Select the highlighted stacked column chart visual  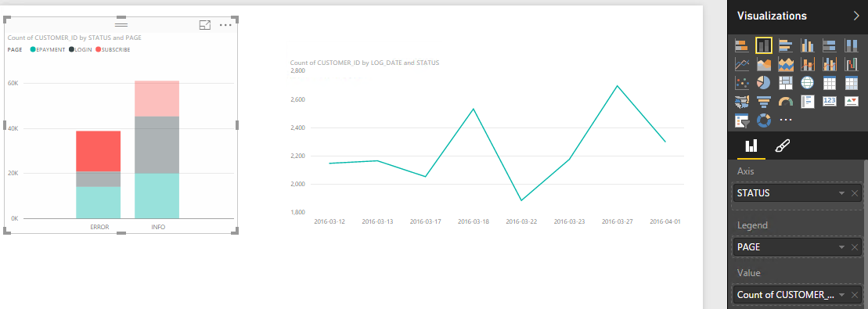tap(764, 45)
